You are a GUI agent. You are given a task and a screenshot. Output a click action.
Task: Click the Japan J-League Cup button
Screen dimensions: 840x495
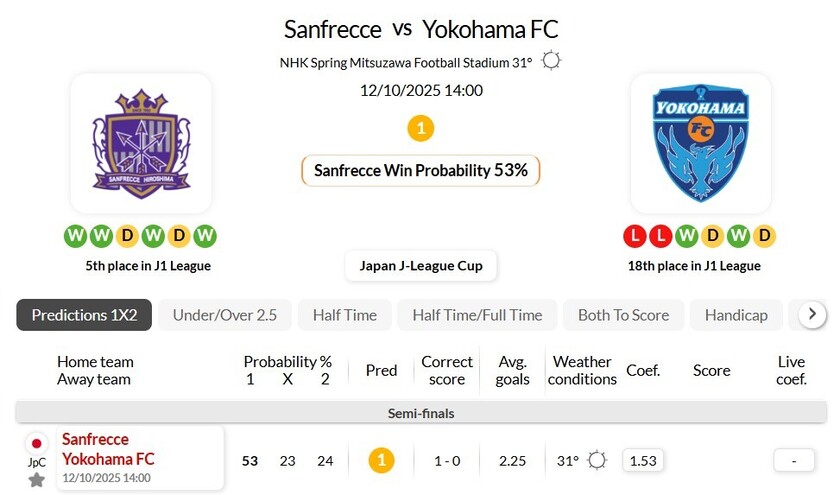click(421, 266)
